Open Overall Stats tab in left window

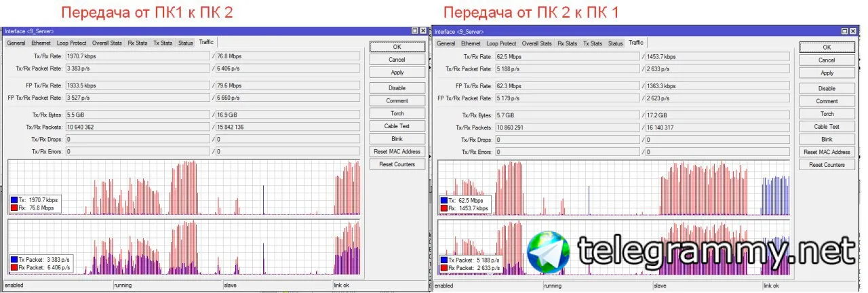(x=107, y=43)
